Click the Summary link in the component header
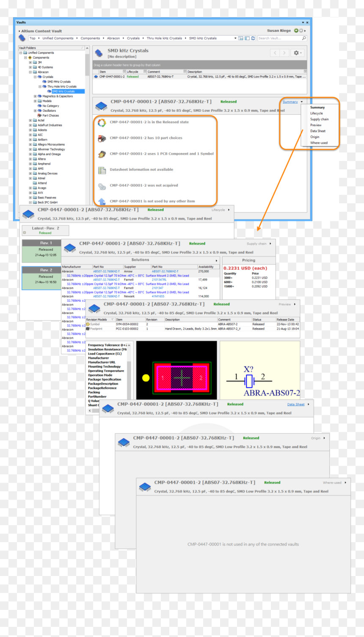Viewport: 364px width, 637px height. pos(290,102)
